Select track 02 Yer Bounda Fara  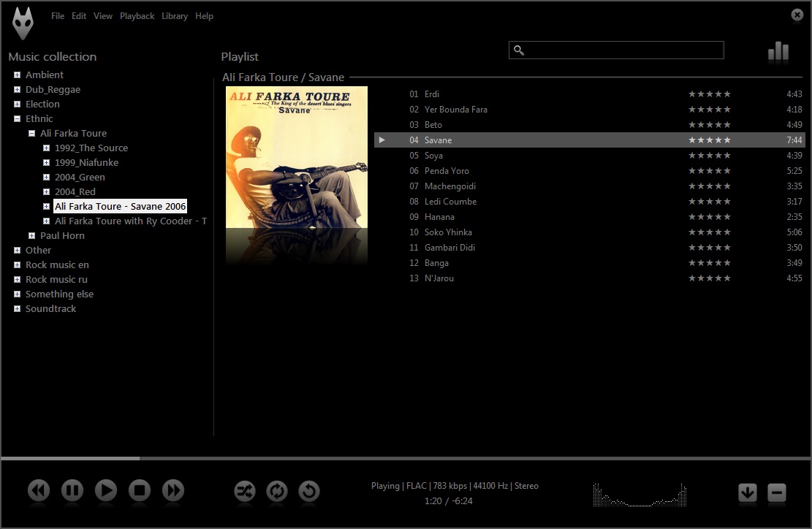pyautogui.click(x=588, y=109)
